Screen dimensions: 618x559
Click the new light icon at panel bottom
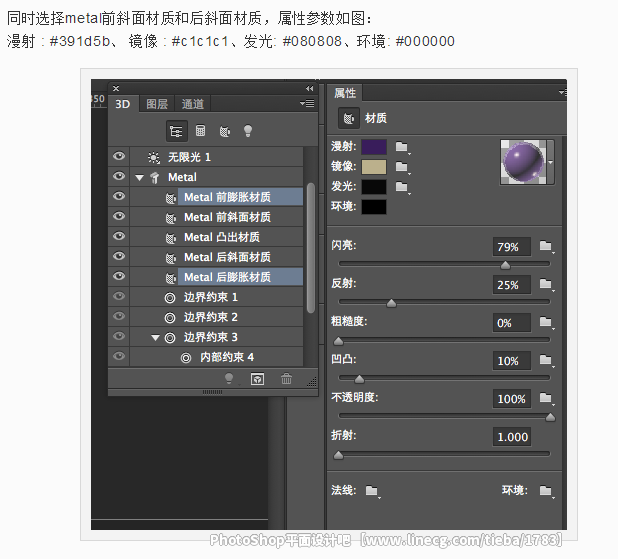coord(229,379)
